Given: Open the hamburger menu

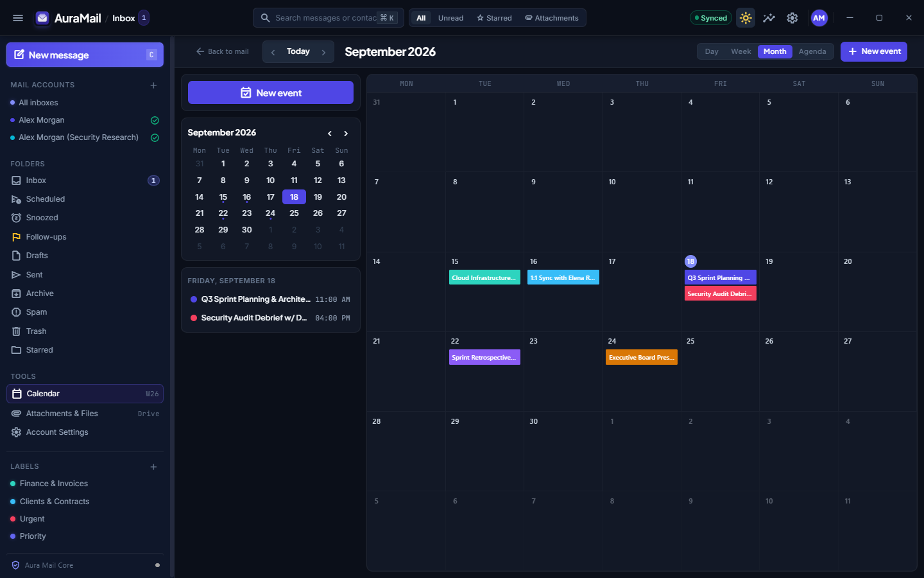Looking at the screenshot, I should 18,18.
